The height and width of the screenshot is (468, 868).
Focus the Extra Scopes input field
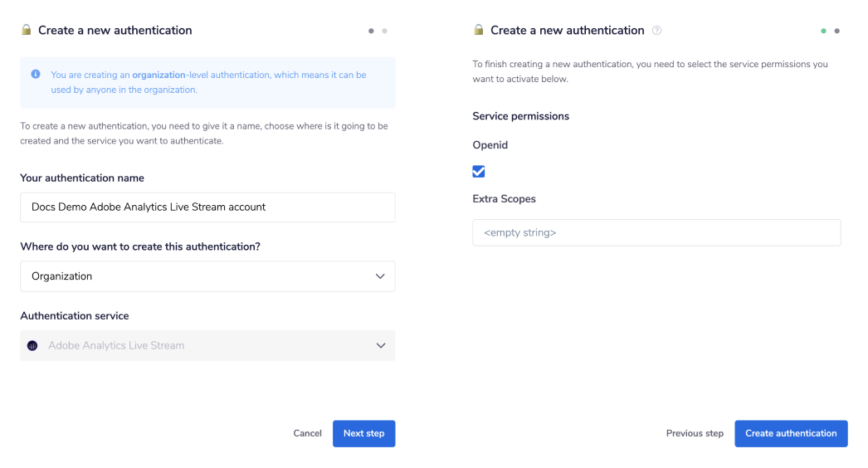(656, 232)
